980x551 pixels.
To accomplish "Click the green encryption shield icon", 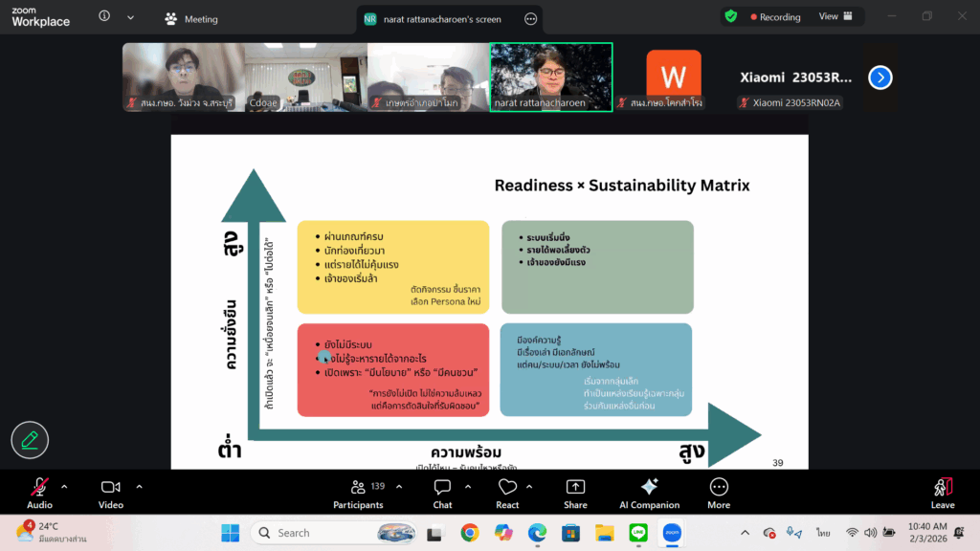I will pos(731,16).
